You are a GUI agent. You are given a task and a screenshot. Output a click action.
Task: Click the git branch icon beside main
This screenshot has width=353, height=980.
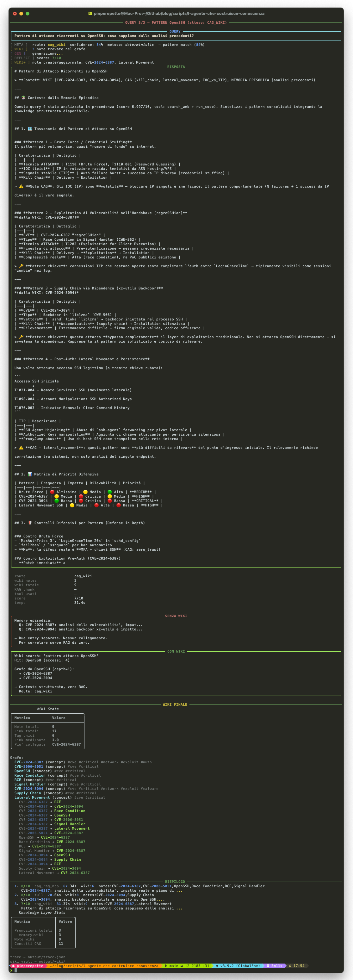click(166, 966)
